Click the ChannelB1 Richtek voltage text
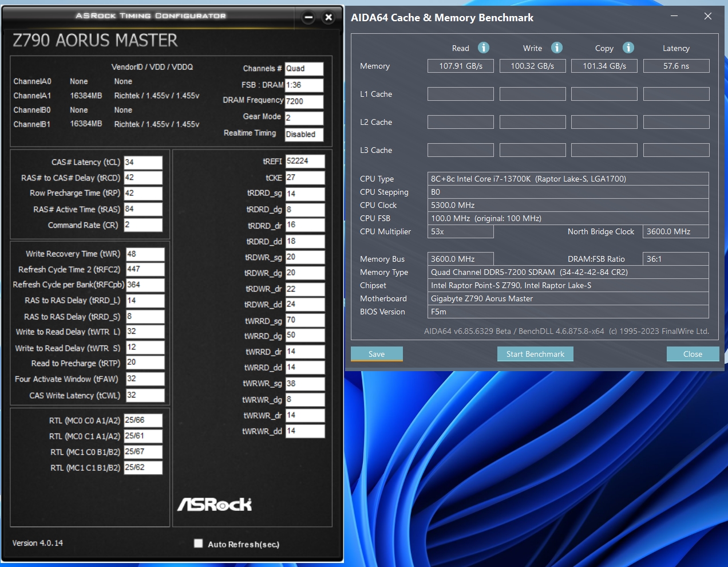Image resolution: width=728 pixels, height=567 pixels. coord(157,124)
